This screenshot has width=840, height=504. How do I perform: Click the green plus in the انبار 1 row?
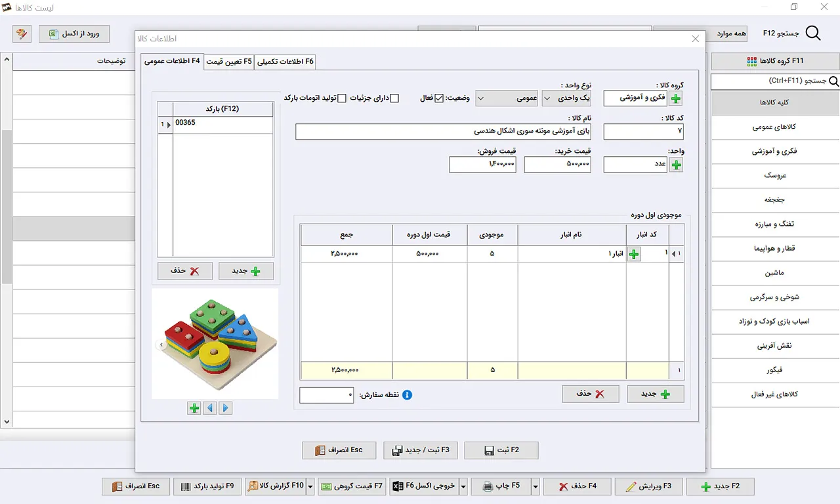tap(634, 254)
